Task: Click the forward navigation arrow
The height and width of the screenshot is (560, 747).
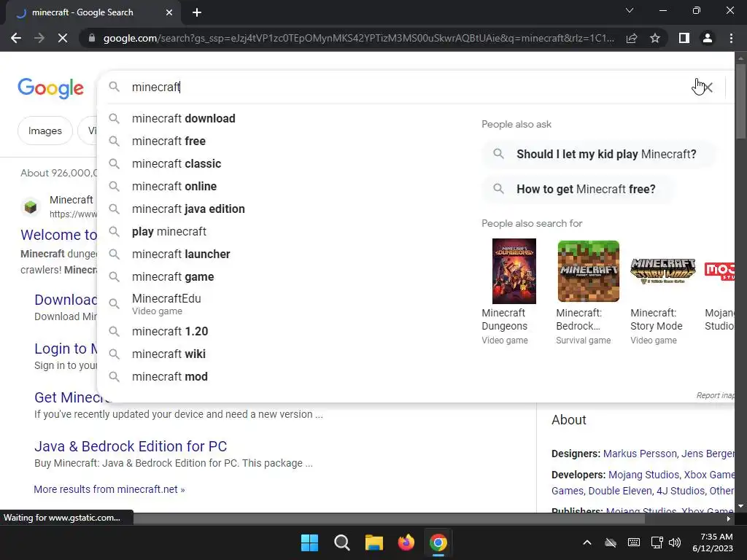Action: tap(39, 38)
